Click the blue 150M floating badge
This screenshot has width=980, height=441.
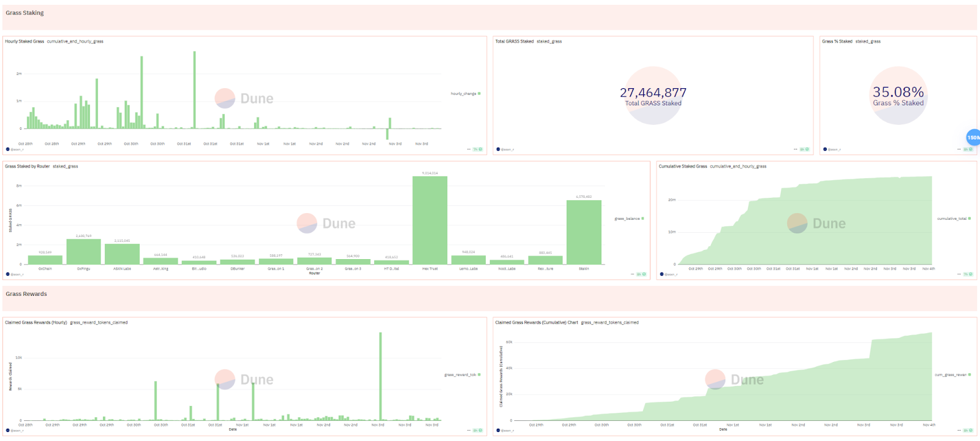click(x=973, y=137)
